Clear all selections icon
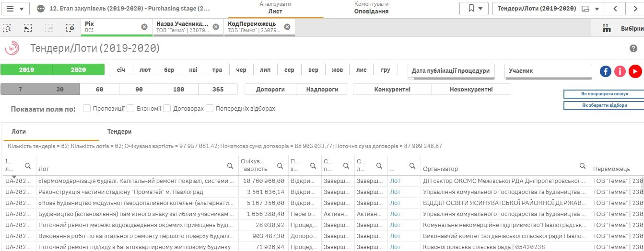 pyautogui.click(x=70, y=28)
